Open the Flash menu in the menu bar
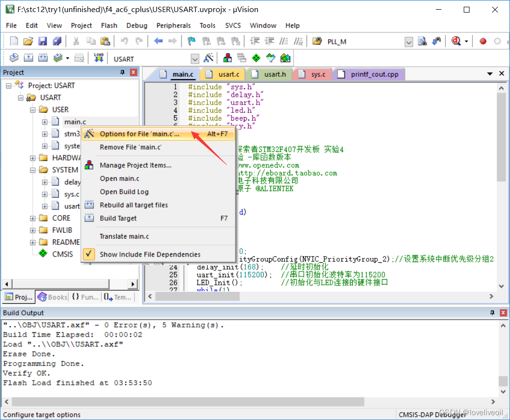The image size is (510, 420). click(109, 26)
